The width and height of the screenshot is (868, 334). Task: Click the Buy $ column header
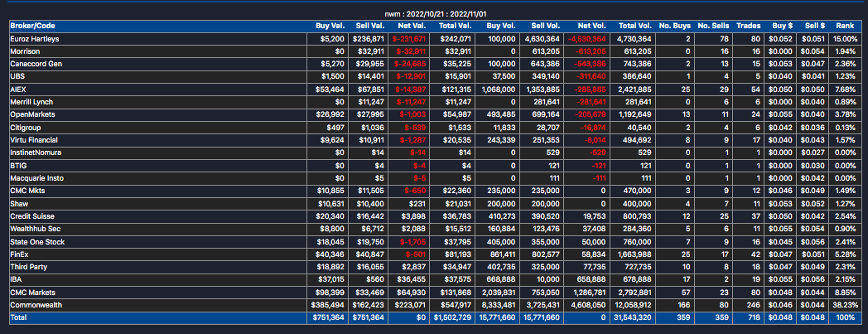[782, 26]
